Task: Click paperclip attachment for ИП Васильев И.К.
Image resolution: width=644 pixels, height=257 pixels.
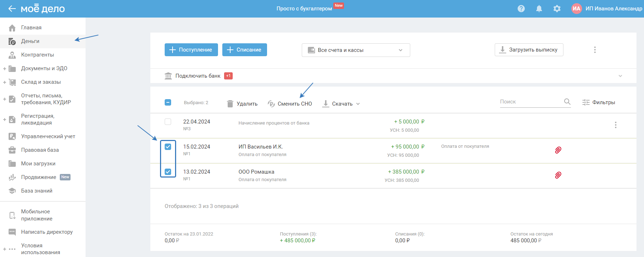Action: coord(558,150)
